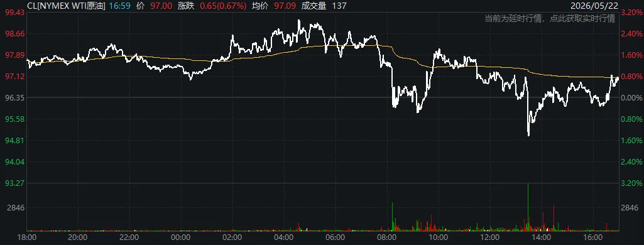
Task: Click the average price value 97.09
Action: point(284,6)
